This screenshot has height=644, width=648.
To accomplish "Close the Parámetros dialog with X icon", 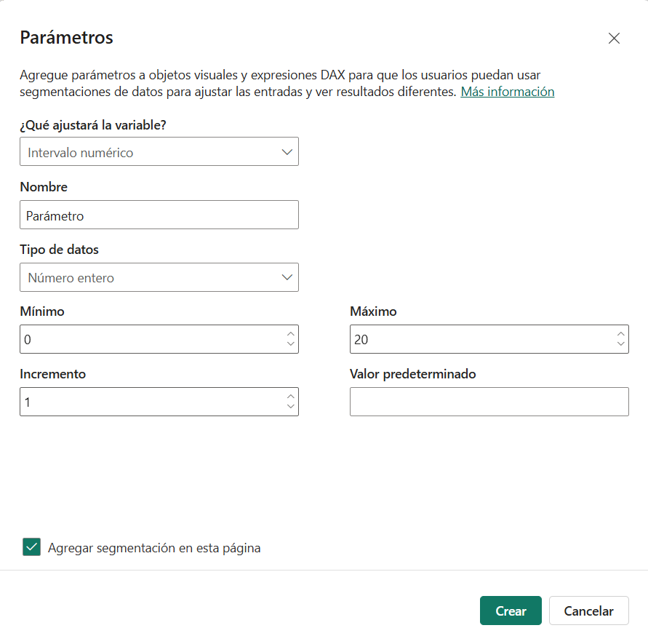I will tap(614, 38).
